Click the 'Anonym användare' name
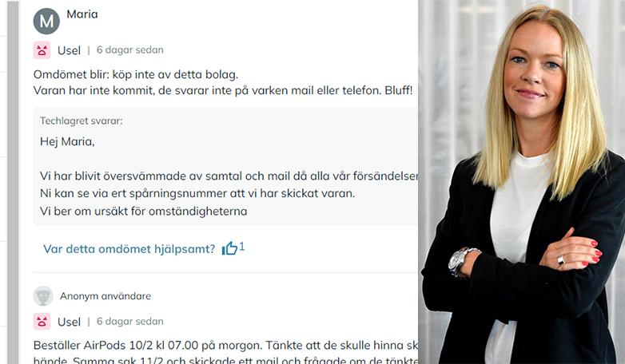 tap(105, 296)
